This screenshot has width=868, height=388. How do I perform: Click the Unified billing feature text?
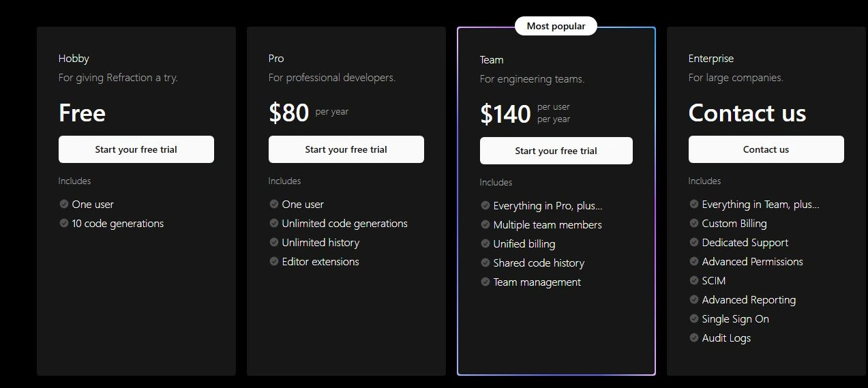[x=524, y=243]
